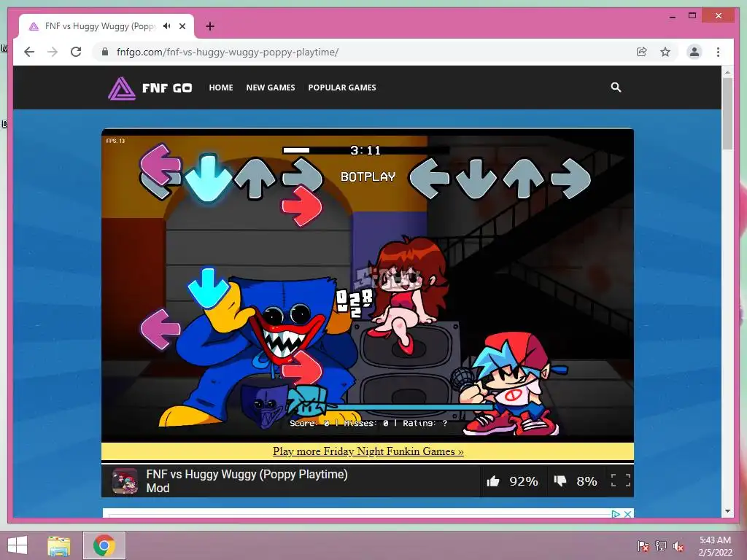Click the page scrollbar up arrow
The image size is (747, 560).
727,72
